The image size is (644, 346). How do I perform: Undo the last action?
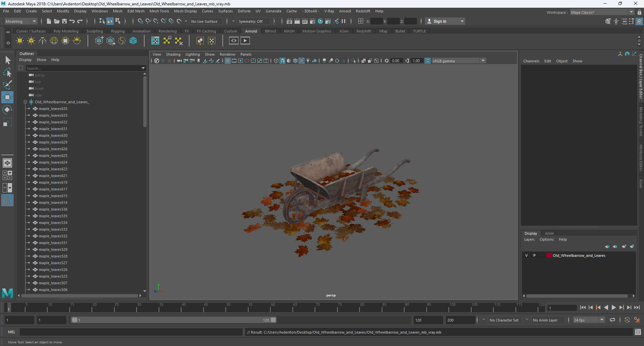[x=72, y=21]
